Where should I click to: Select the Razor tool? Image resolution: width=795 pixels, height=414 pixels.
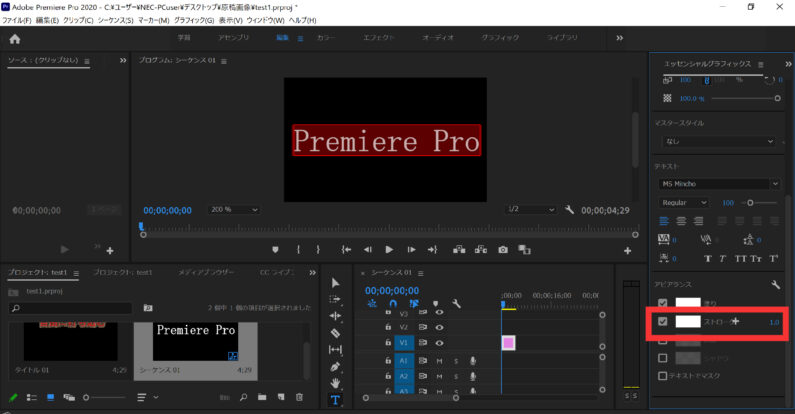point(335,332)
